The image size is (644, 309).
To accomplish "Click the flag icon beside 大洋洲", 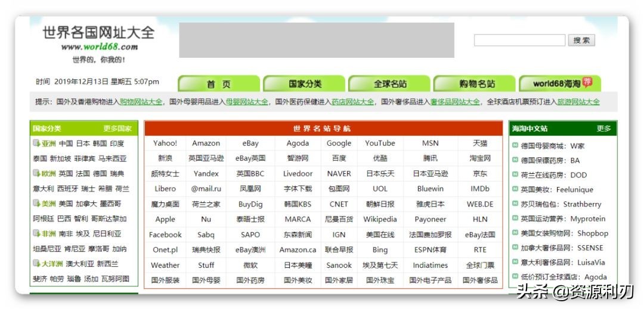I will pos(37,264).
